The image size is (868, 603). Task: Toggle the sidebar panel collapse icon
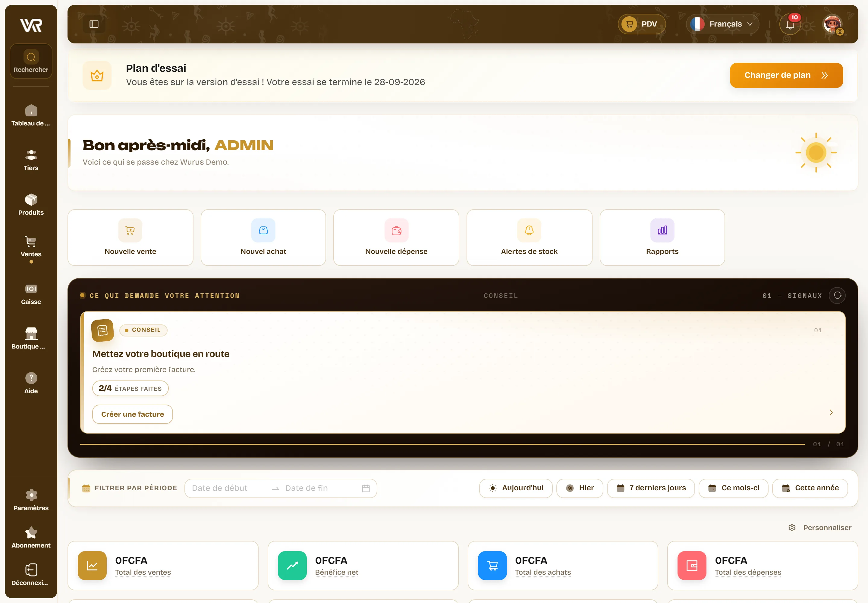pyautogui.click(x=94, y=24)
